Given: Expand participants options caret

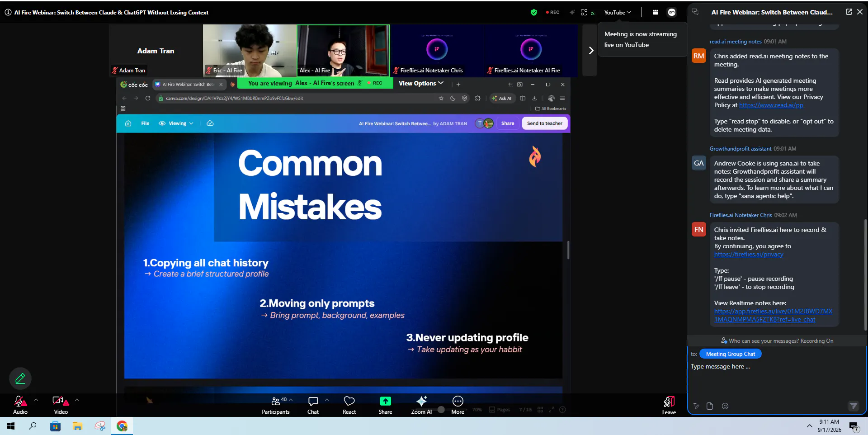Looking at the screenshot, I should point(291,400).
